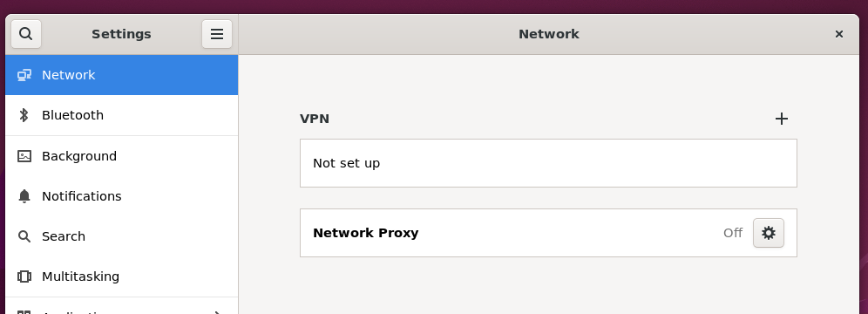Click the Settings title in header
This screenshot has height=314, width=868.
pyautogui.click(x=121, y=34)
